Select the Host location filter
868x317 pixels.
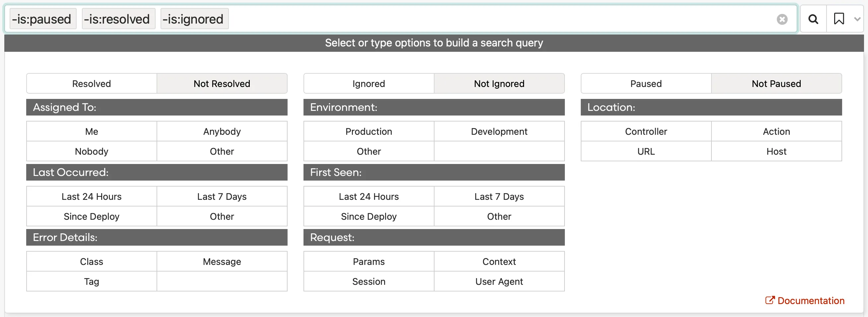776,151
